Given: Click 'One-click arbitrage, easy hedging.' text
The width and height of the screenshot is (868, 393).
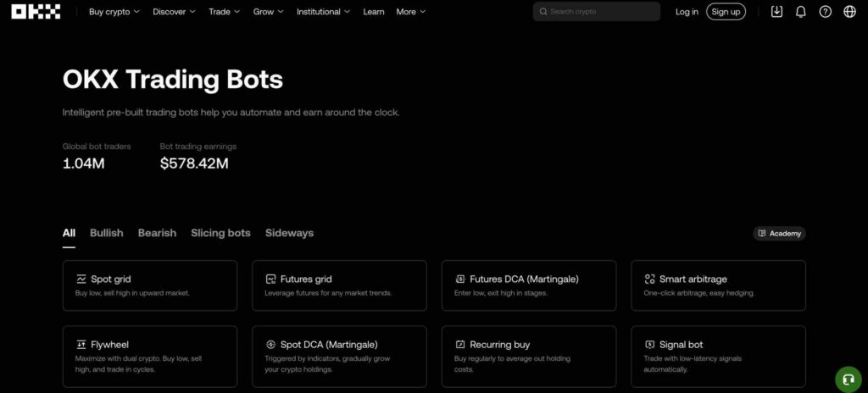Looking at the screenshot, I should pos(698,293).
